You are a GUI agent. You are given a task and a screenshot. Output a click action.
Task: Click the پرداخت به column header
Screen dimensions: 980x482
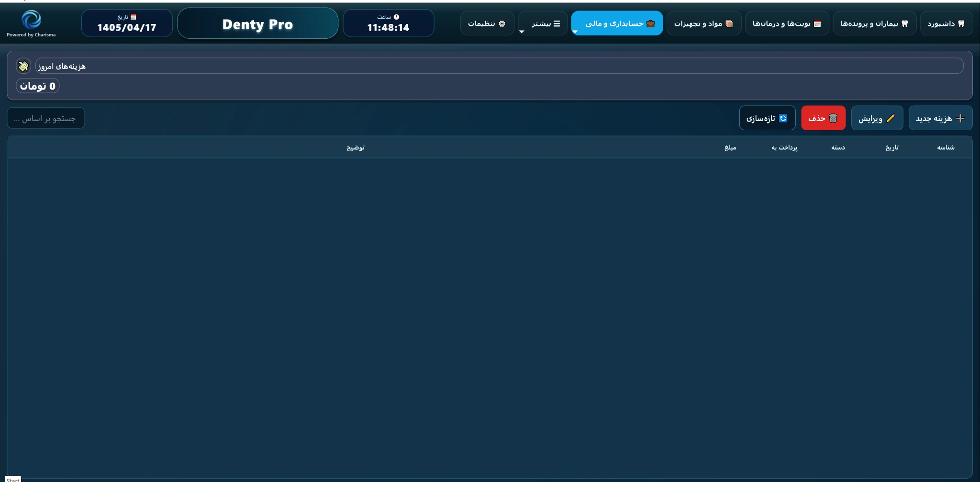pyautogui.click(x=784, y=147)
